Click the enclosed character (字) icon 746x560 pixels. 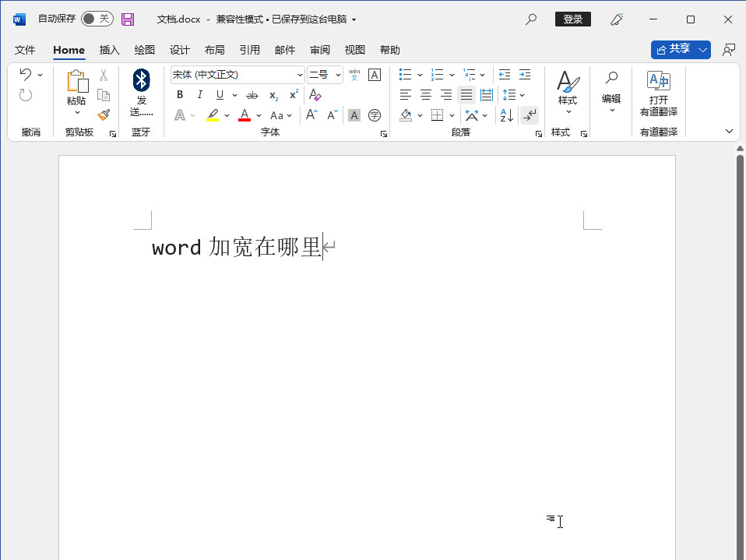pyautogui.click(x=375, y=115)
